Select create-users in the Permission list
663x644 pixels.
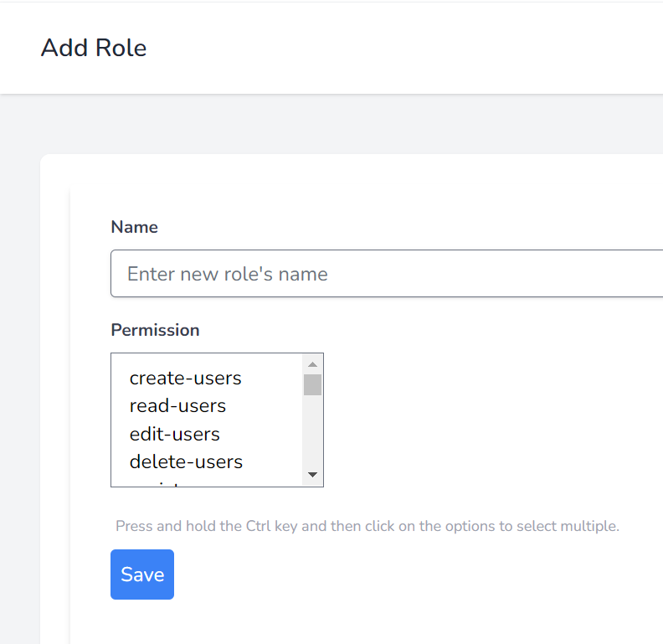click(185, 379)
